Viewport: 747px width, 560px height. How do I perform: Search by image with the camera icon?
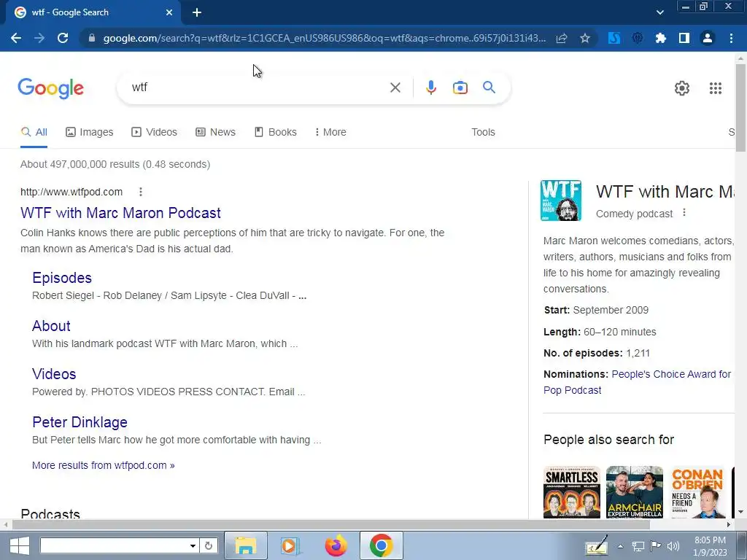point(460,87)
